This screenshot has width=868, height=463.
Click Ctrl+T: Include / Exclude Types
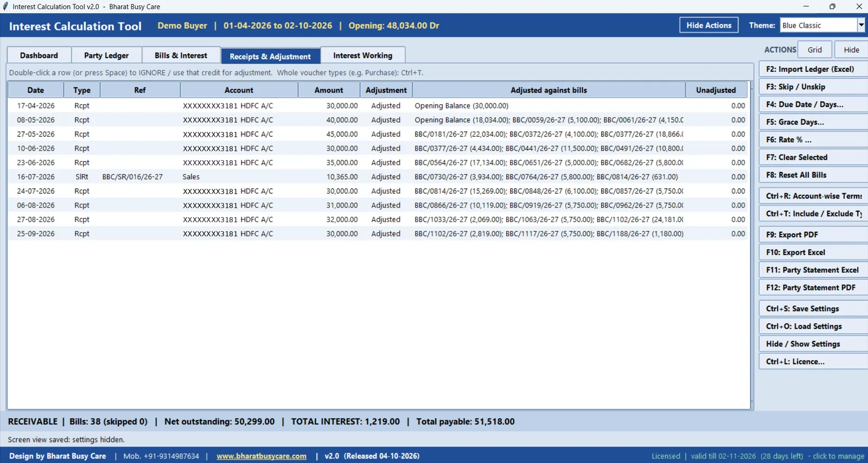tap(813, 214)
